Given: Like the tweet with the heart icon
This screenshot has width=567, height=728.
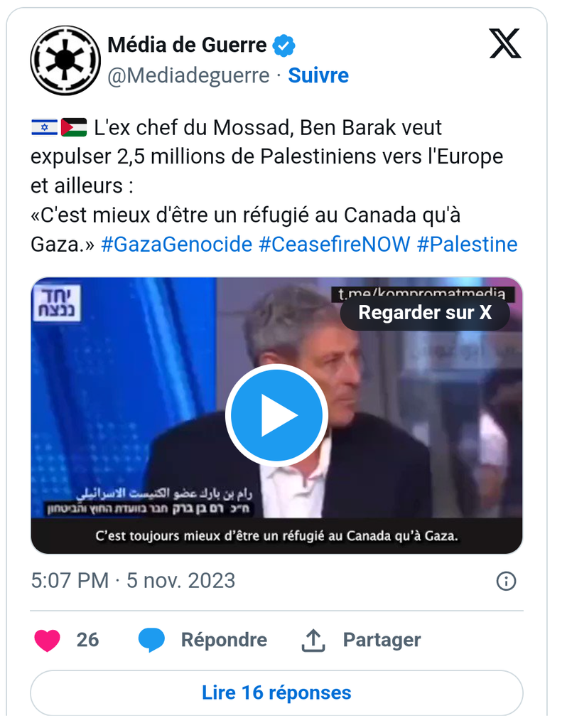Looking at the screenshot, I should tap(48, 640).
